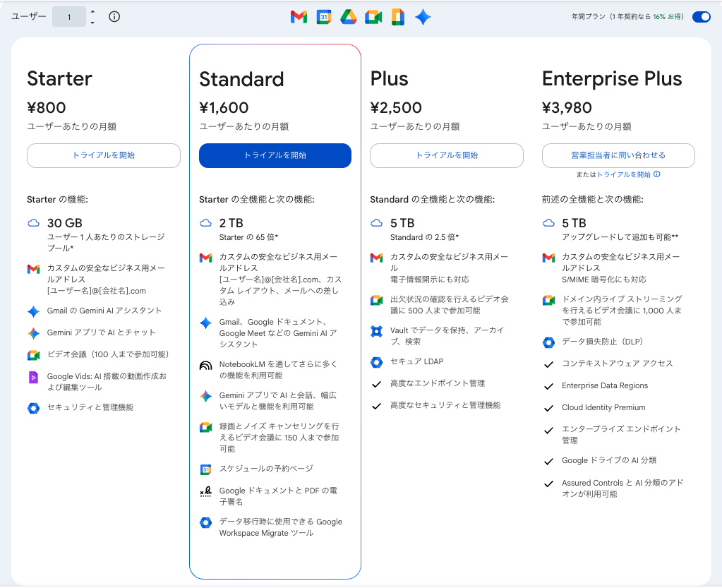Image resolution: width=722 pixels, height=588 pixels.
Task: Click the 高度なセキュリティと管理機能 text
Action: tap(445, 405)
